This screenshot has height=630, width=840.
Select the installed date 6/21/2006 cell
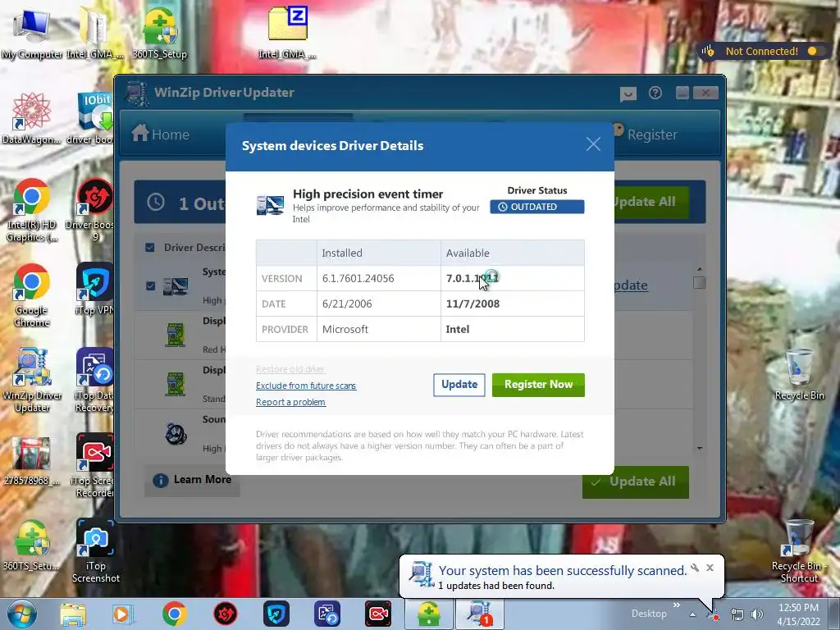point(379,304)
